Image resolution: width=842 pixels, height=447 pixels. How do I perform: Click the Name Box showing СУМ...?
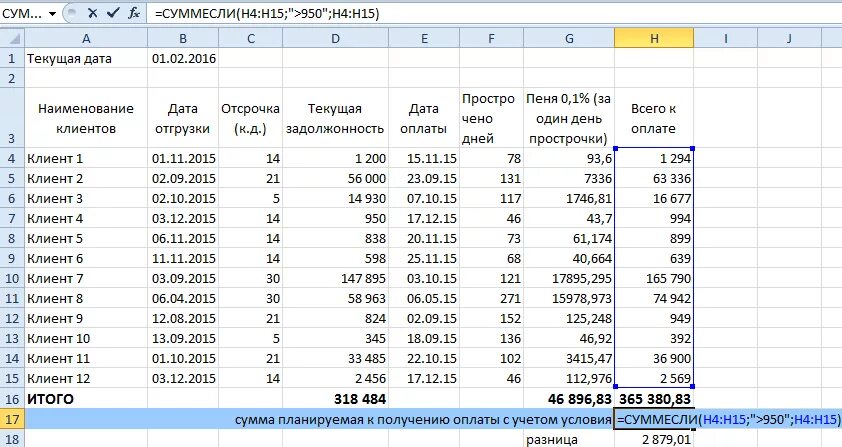[23, 13]
